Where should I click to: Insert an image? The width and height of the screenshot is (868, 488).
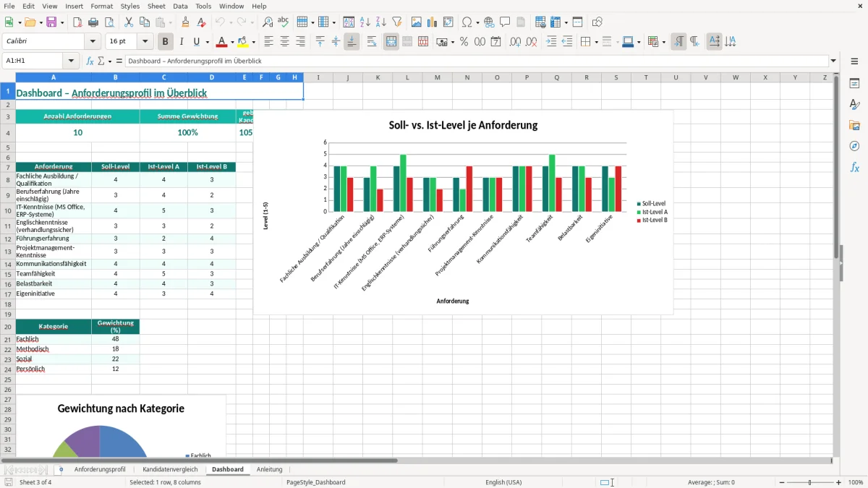pos(417,22)
